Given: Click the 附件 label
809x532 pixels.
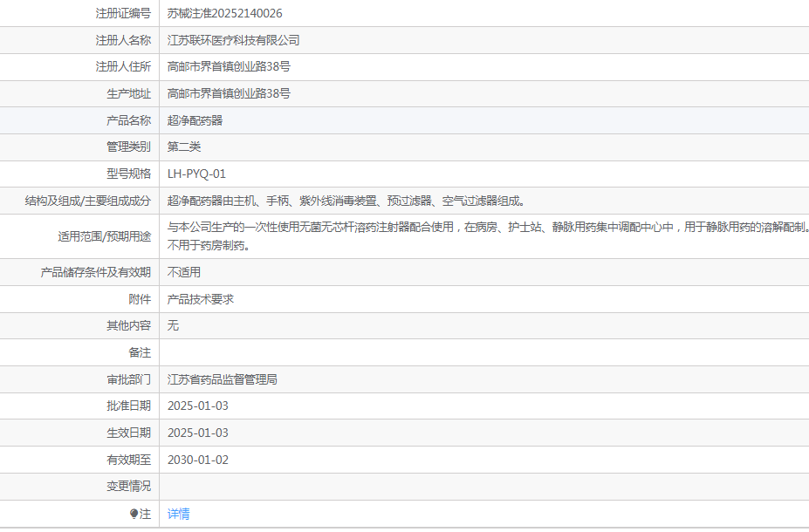Looking at the screenshot, I should tap(140, 299).
